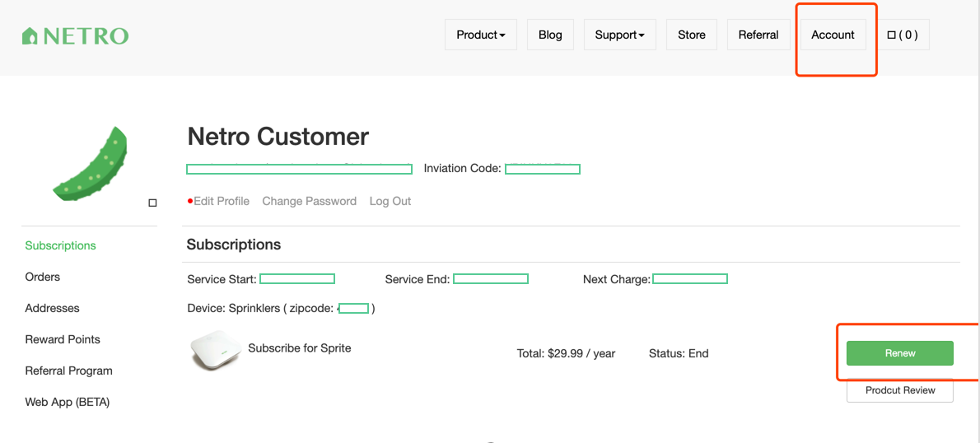Log Out of the account
Screen dimensions: 980x443
coord(390,201)
